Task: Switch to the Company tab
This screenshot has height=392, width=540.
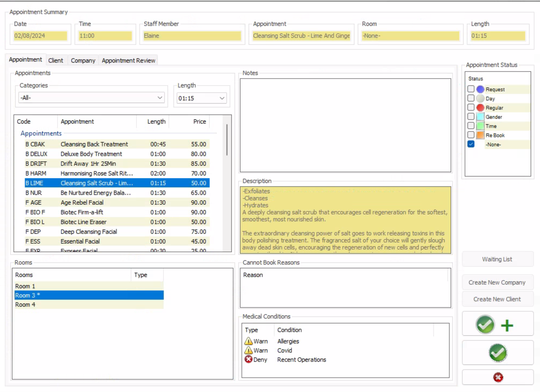Action: click(83, 60)
